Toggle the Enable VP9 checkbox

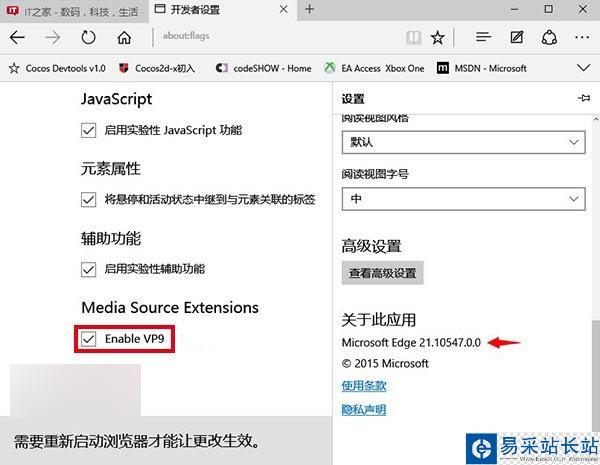[88, 339]
